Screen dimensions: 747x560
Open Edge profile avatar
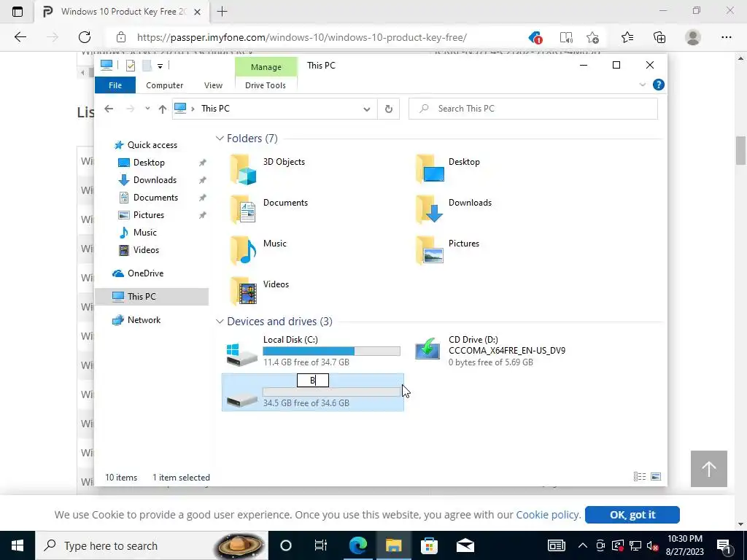point(693,37)
